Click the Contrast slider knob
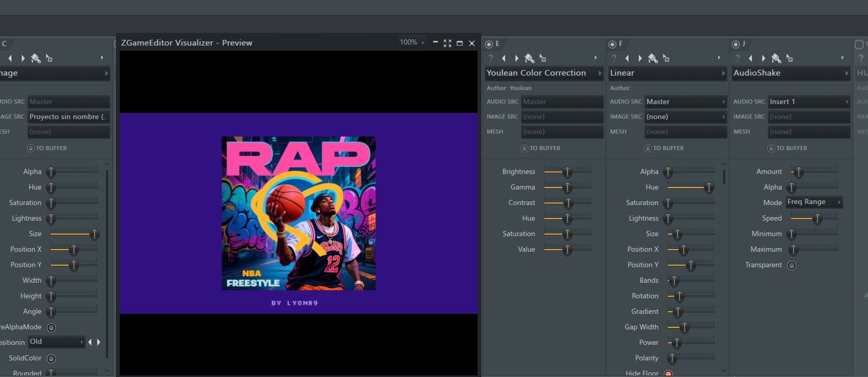868x377 pixels. (568, 204)
